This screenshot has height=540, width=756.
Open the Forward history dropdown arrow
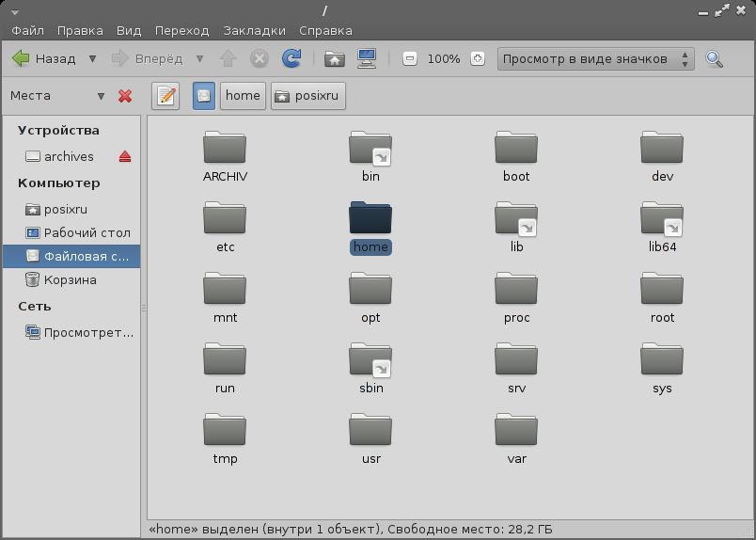pyautogui.click(x=199, y=59)
